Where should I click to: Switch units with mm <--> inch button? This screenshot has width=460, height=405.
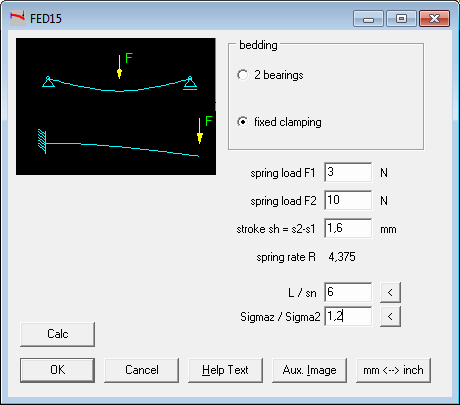pos(393,370)
